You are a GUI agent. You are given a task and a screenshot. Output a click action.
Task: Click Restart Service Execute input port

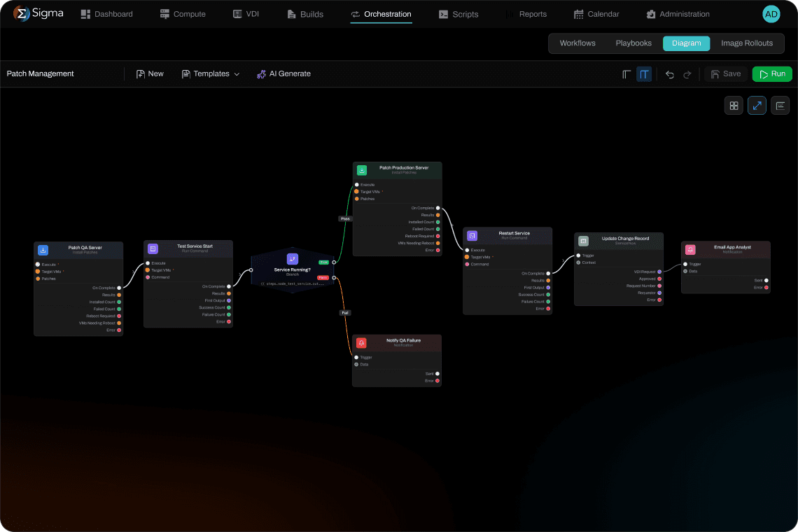(467, 250)
